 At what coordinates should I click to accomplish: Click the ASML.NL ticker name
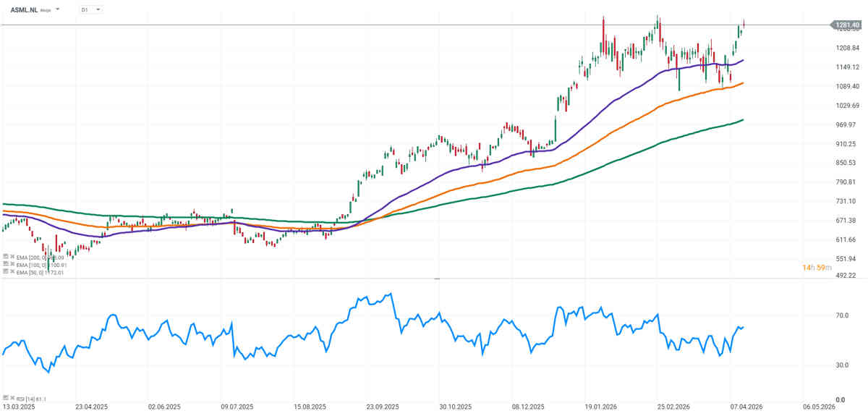point(24,10)
